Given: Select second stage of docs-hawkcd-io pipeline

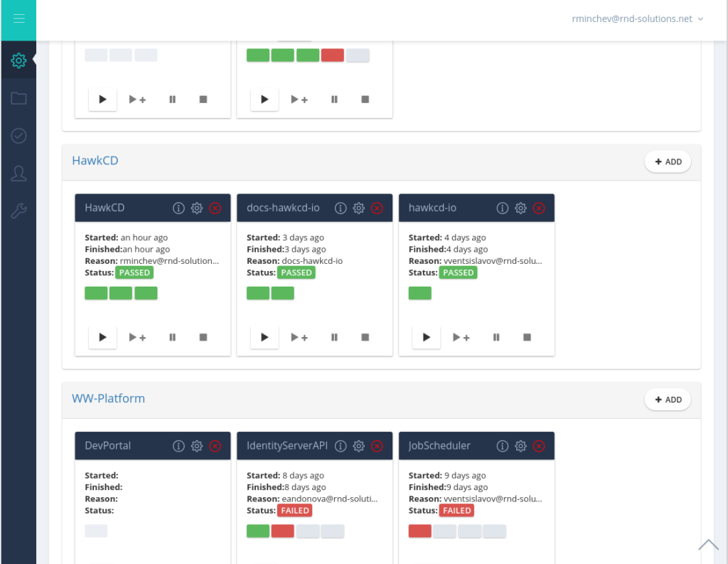Looking at the screenshot, I should pos(283,293).
